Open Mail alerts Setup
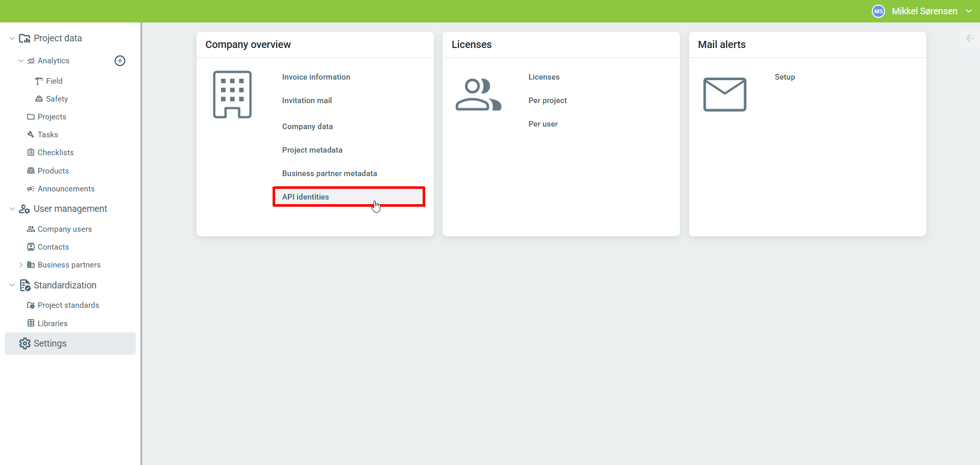The width and height of the screenshot is (980, 465). pyautogui.click(x=785, y=77)
